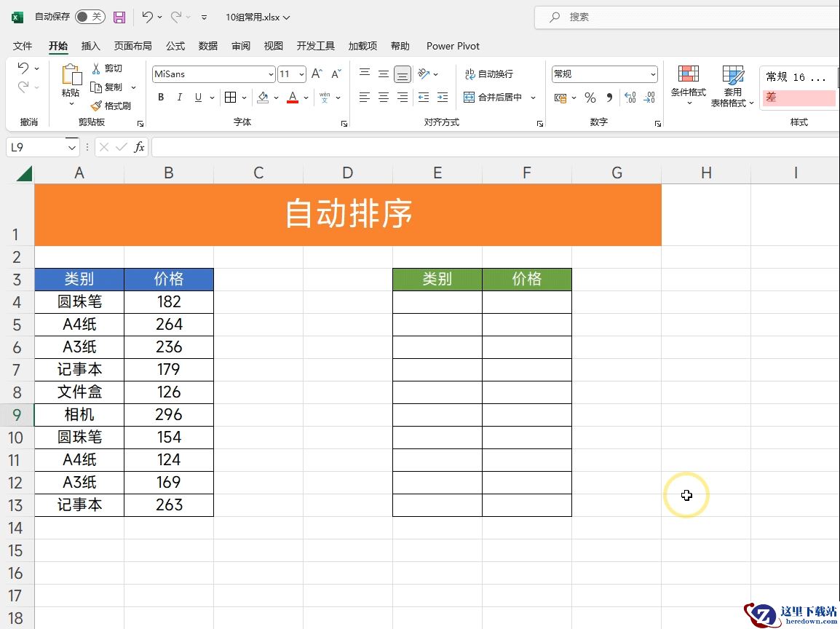Switch to the Data (数据) tab
This screenshot has height=629, width=840.
pyautogui.click(x=208, y=46)
